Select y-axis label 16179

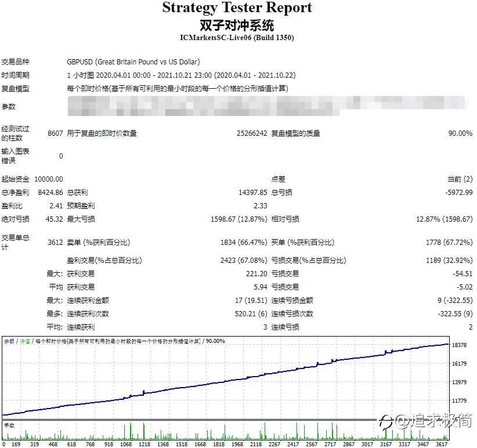(x=460, y=363)
